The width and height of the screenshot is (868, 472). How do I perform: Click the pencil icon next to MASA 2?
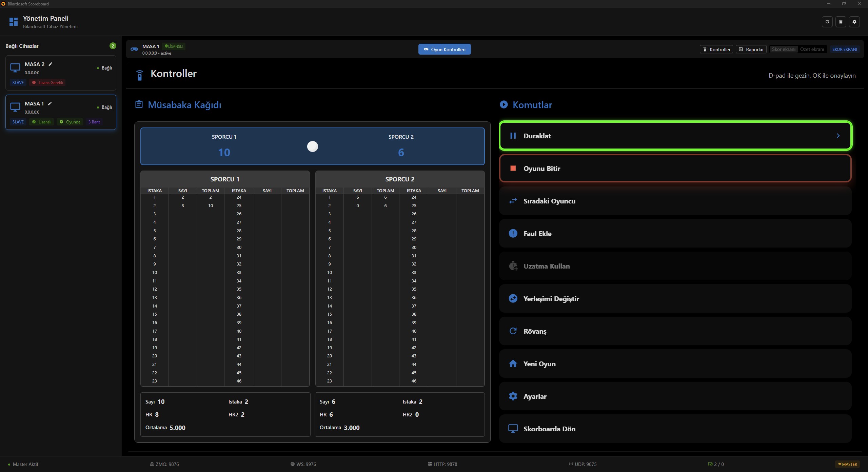coord(51,64)
